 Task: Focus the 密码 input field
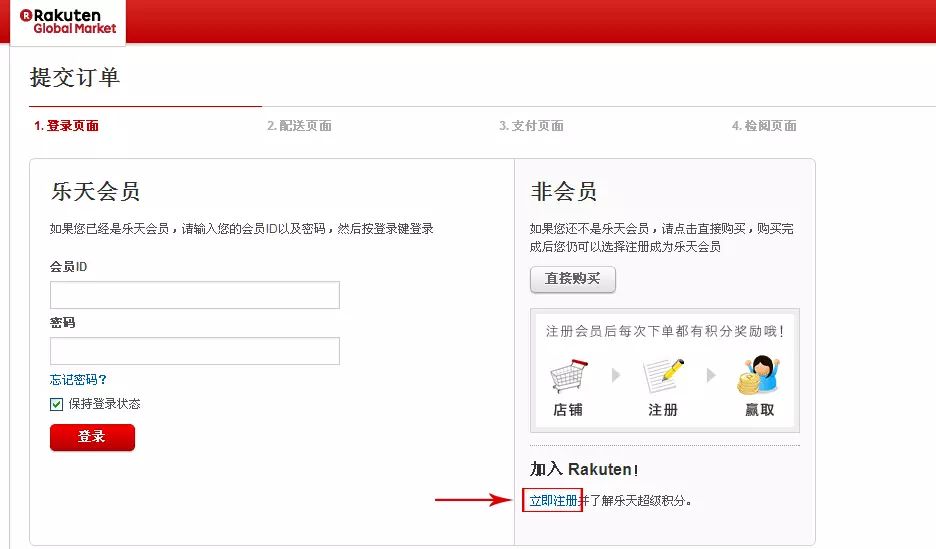click(x=195, y=351)
